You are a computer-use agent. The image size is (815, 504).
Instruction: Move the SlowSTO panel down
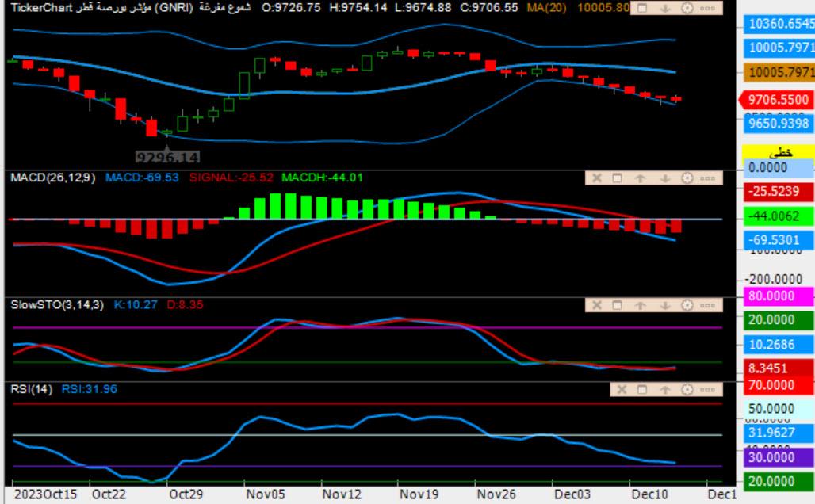click(665, 305)
